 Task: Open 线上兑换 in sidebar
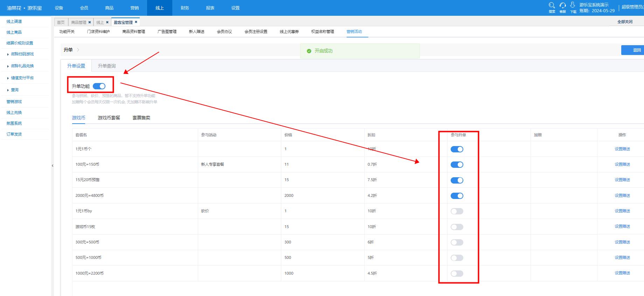(14, 112)
